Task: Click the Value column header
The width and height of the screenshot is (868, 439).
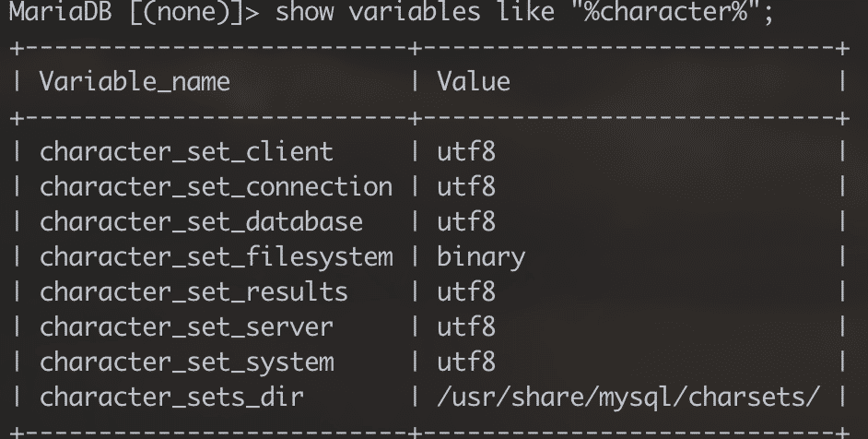Action: click(x=474, y=82)
